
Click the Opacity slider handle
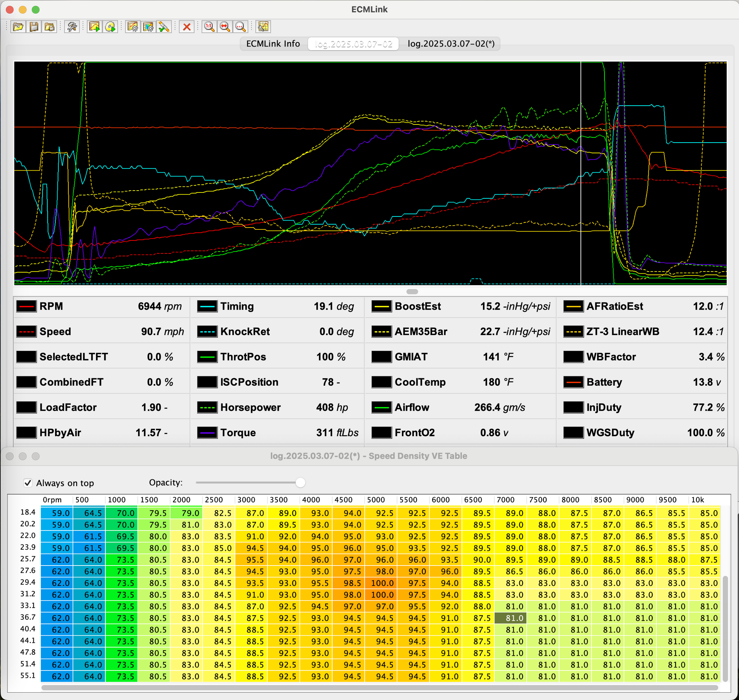click(x=300, y=482)
